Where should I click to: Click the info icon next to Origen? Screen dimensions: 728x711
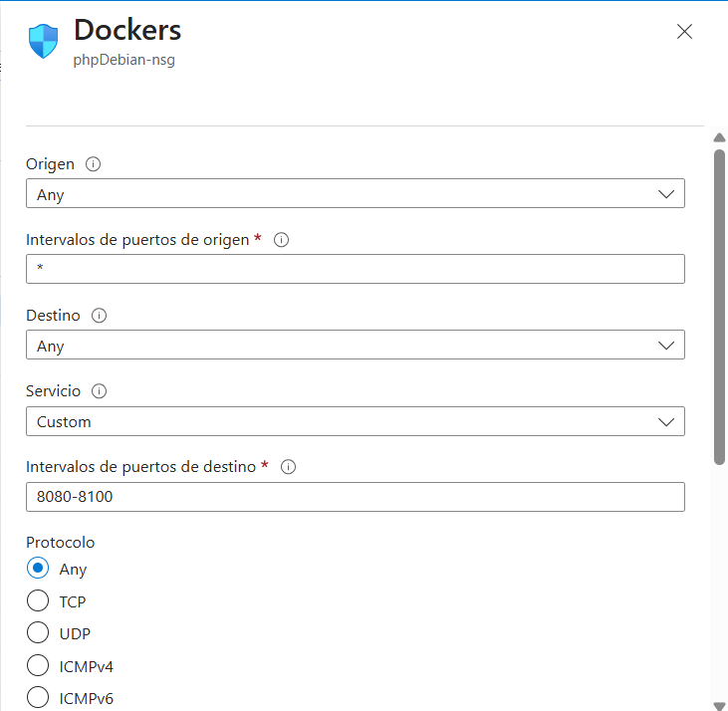(94, 164)
